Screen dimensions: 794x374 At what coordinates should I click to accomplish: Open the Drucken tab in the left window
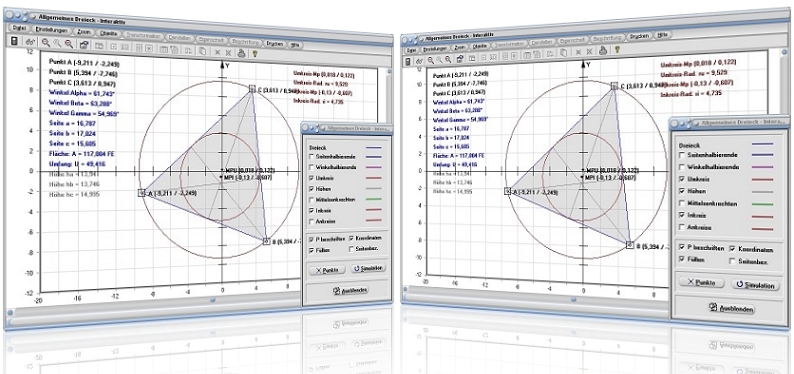[275, 44]
